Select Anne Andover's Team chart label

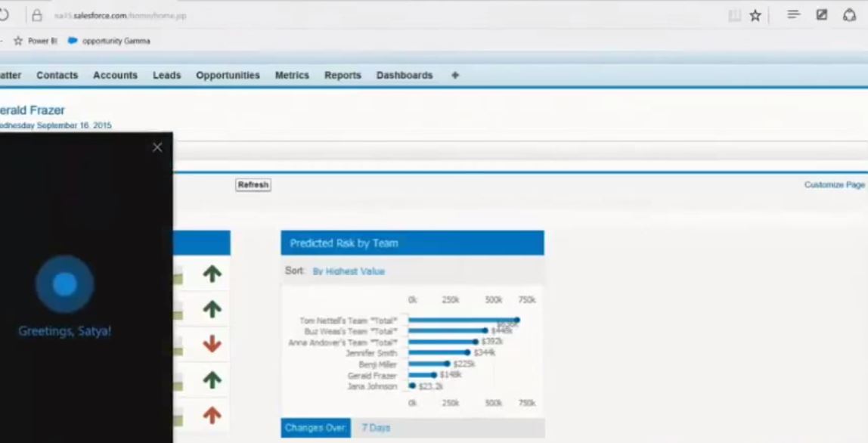pyautogui.click(x=343, y=342)
